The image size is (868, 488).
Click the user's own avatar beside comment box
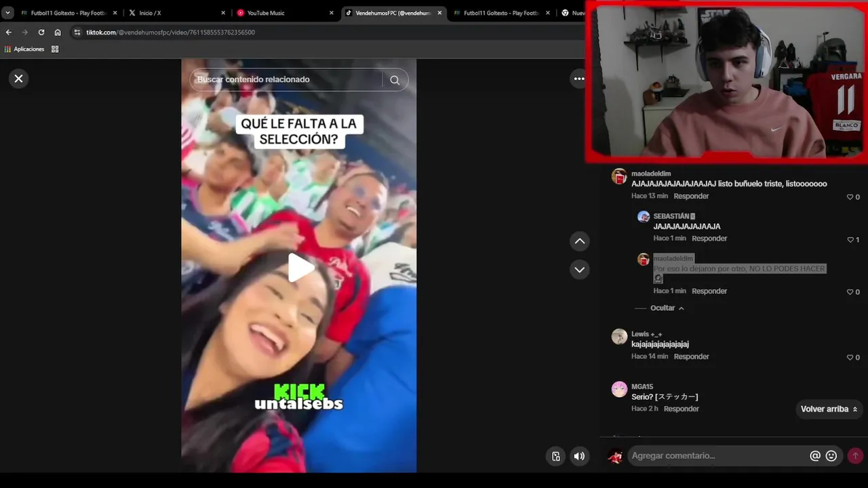pyautogui.click(x=615, y=456)
